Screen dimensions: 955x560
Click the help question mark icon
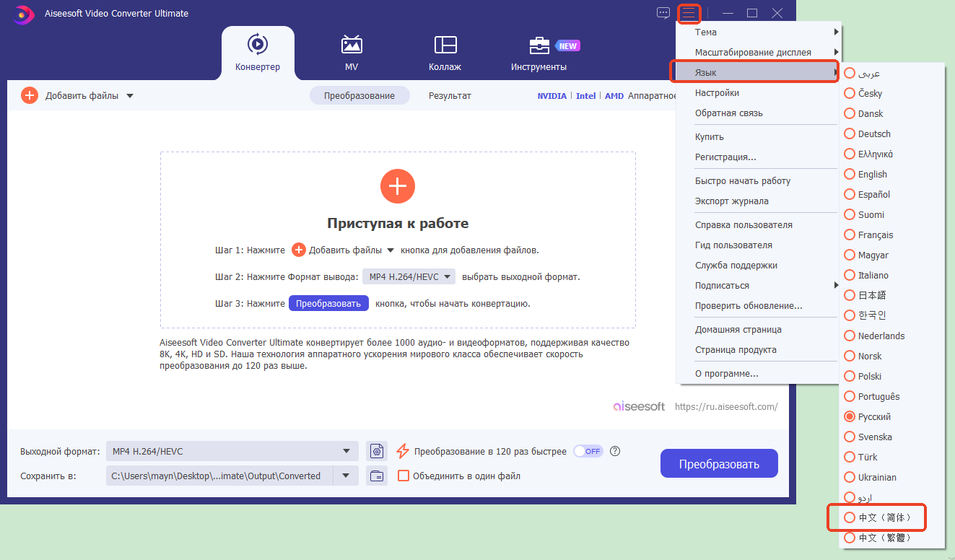614,450
